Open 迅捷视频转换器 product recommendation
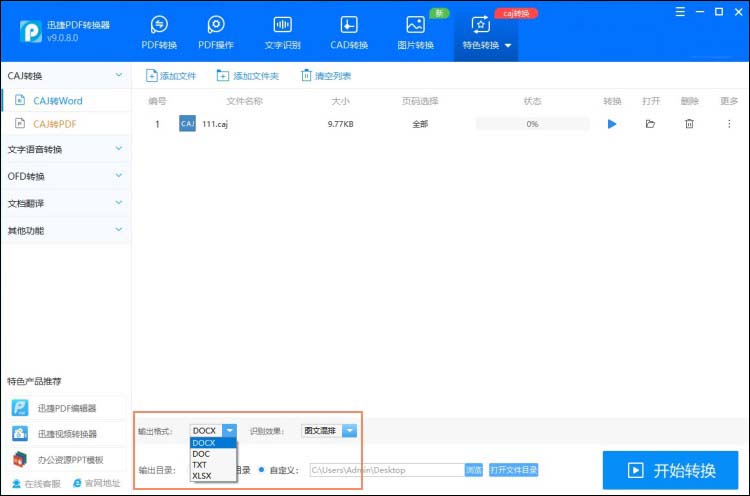This screenshot has width=750, height=496. (66, 434)
